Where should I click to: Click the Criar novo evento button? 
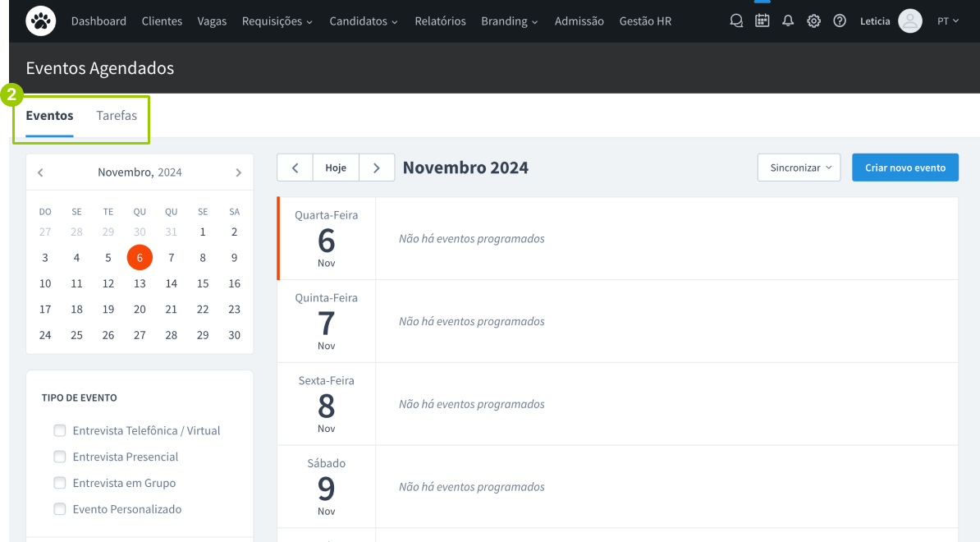(905, 168)
